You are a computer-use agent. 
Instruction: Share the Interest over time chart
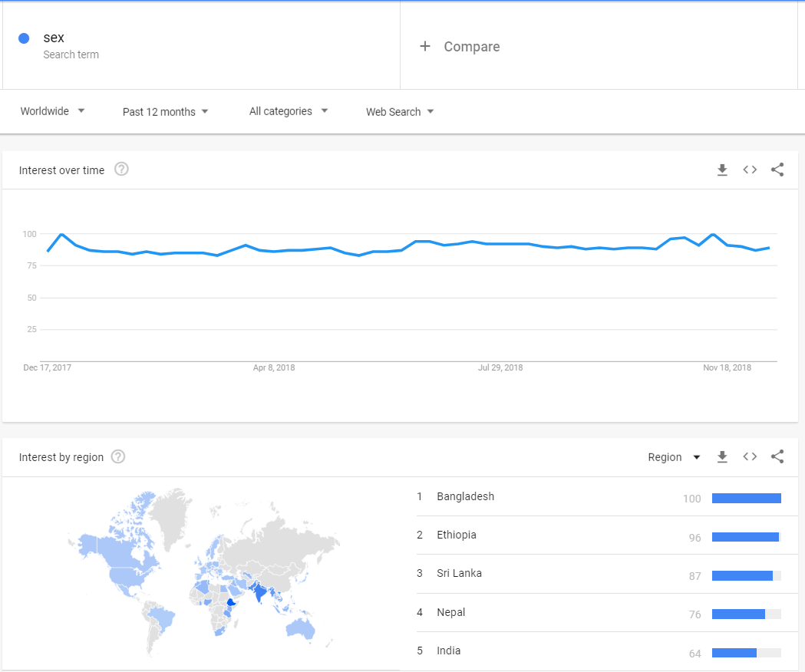(x=777, y=170)
